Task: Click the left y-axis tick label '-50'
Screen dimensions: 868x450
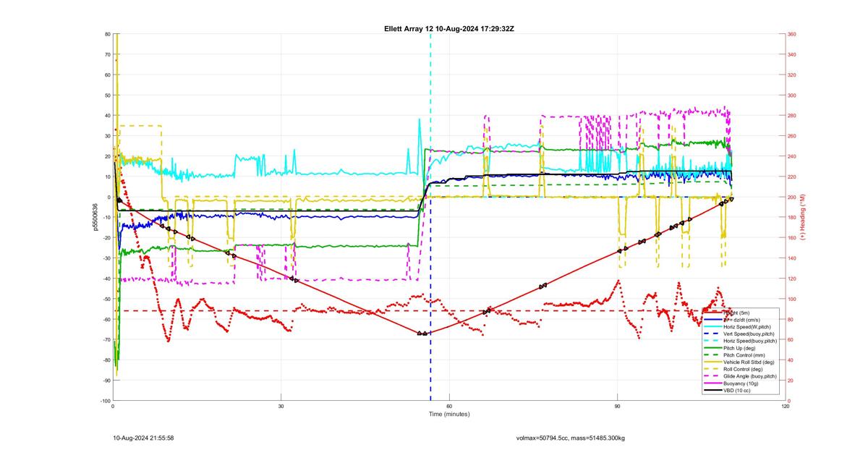Action: coord(106,299)
